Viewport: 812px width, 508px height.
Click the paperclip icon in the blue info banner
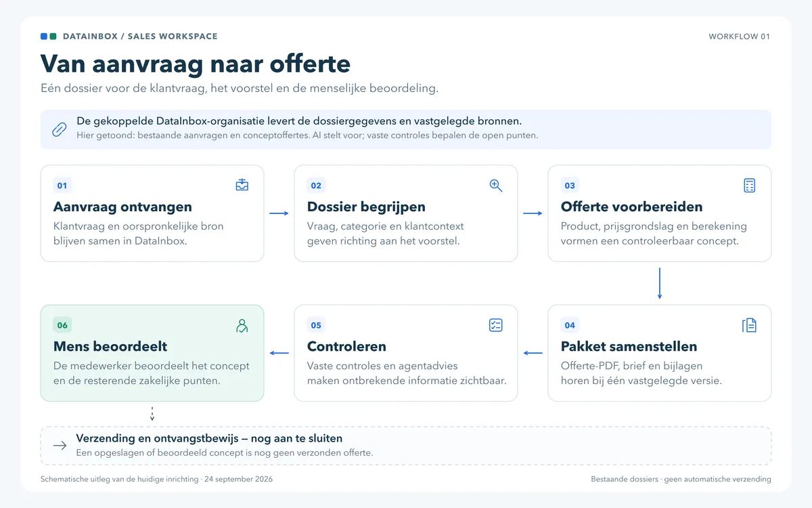point(60,129)
